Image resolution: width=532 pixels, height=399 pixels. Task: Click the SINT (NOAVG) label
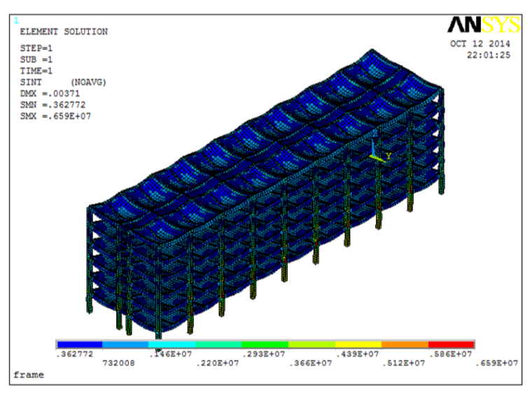click(64, 82)
